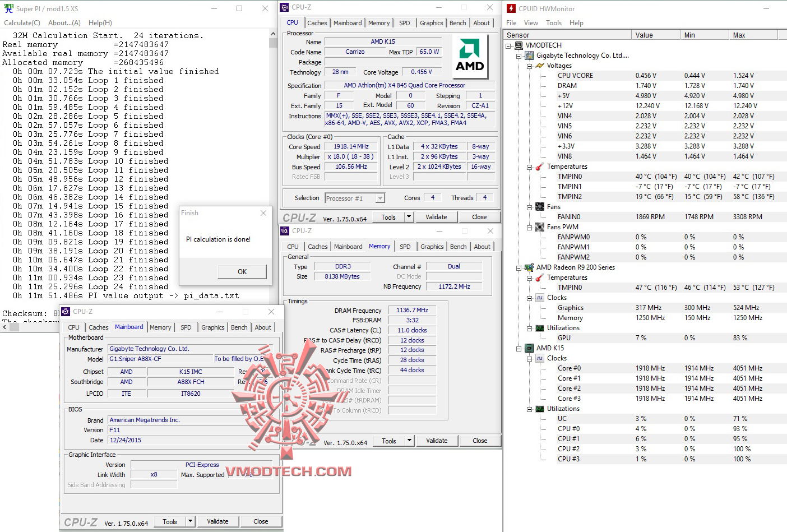Open the Help(H) menu in Super PI
The width and height of the screenshot is (787, 532).
point(100,23)
